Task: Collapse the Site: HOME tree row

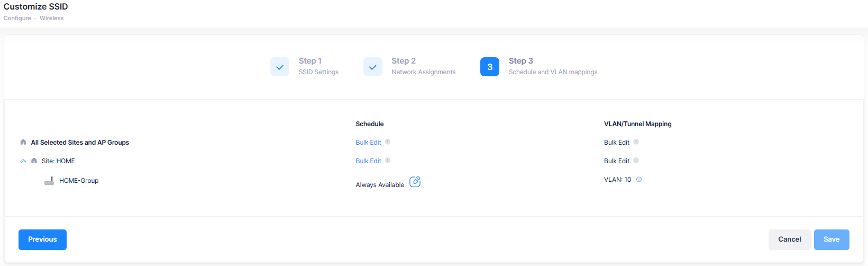Action: pos(23,161)
